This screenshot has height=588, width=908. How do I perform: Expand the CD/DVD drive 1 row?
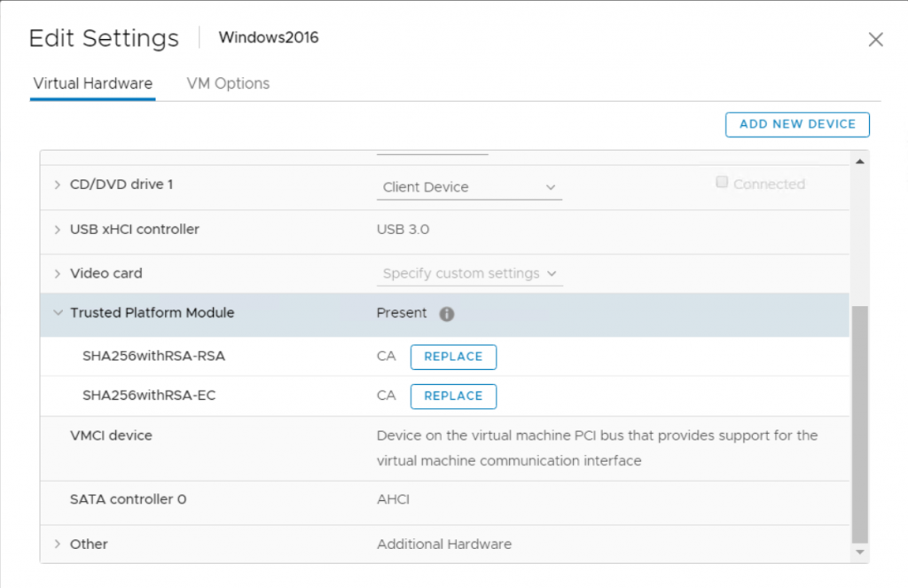click(x=58, y=184)
